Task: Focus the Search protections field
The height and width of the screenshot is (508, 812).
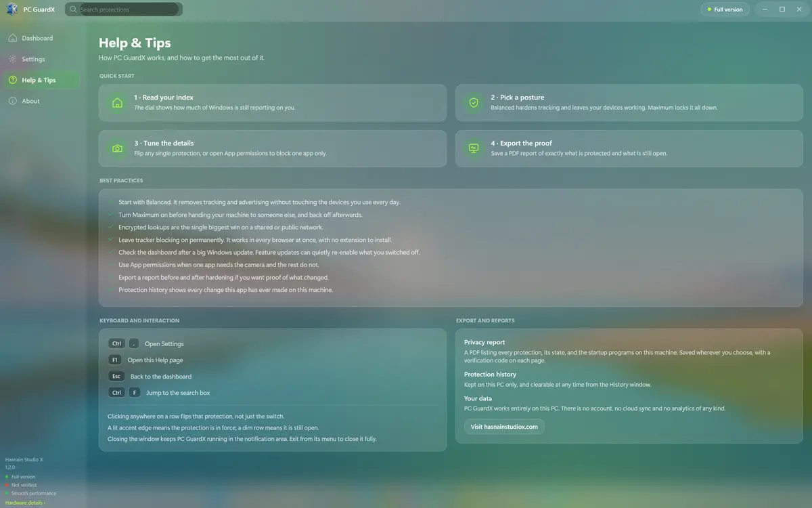Action: (124, 9)
